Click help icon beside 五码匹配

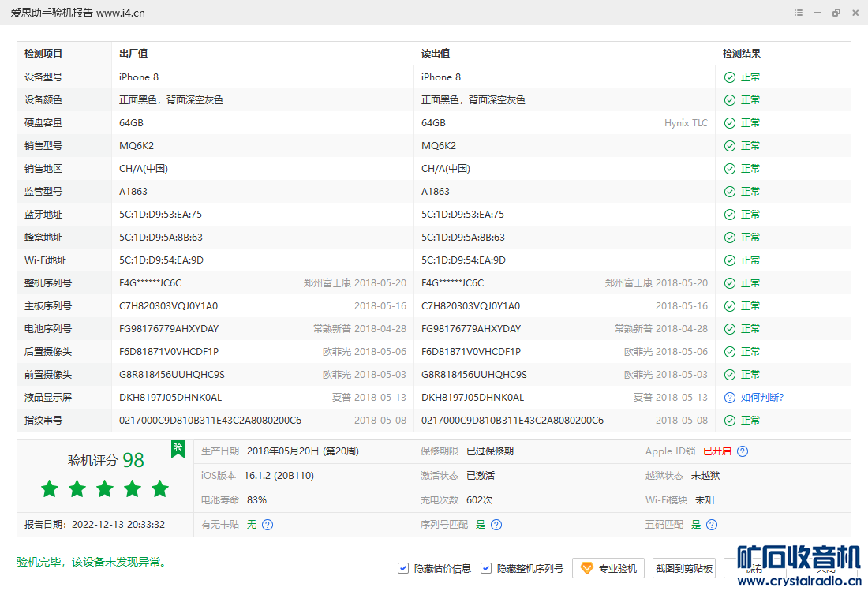(712, 525)
